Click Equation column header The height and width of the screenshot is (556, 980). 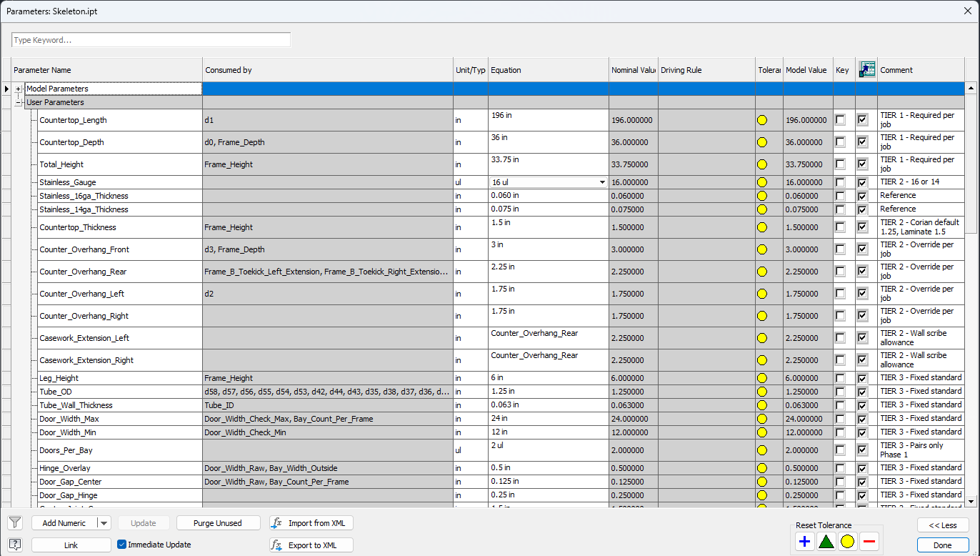pyautogui.click(x=549, y=70)
